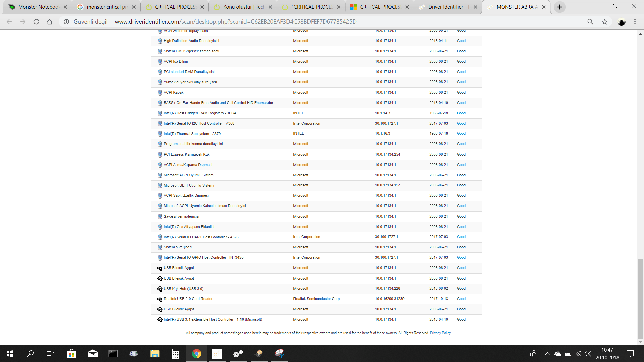Open the zoom magnifier icon in address bar
This screenshot has width=644, height=362.
pyautogui.click(x=590, y=22)
